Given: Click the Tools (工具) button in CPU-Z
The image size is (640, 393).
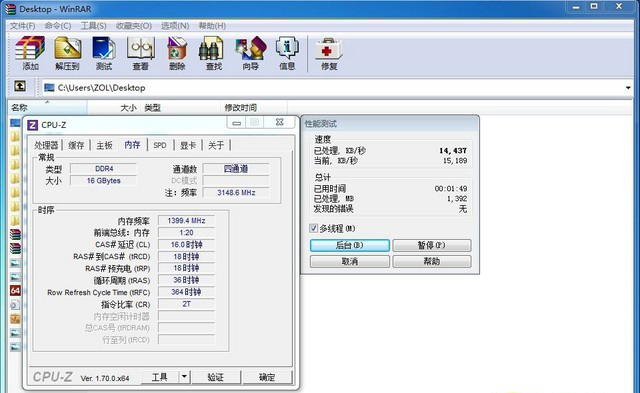Looking at the screenshot, I should [x=160, y=377].
